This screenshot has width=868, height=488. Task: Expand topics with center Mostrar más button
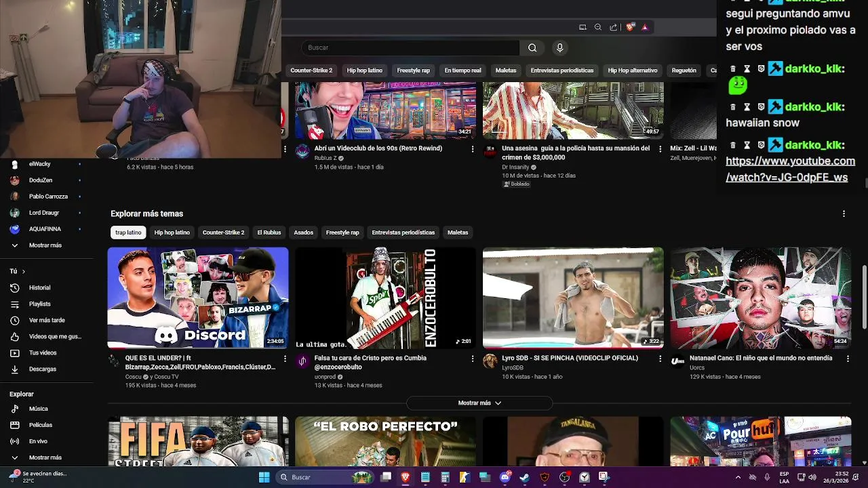point(479,403)
